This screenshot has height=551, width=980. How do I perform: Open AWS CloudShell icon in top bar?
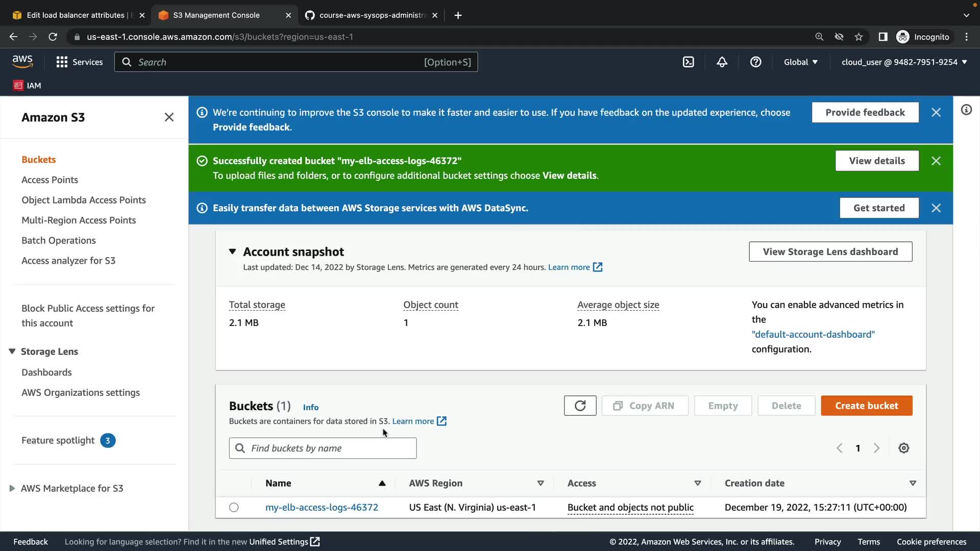pos(688,62)
